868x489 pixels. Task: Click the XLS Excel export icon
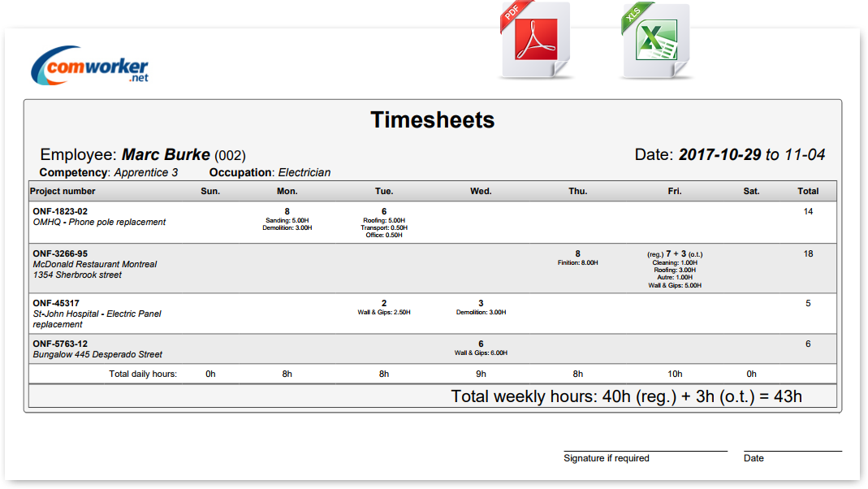(x=654, y=42)
